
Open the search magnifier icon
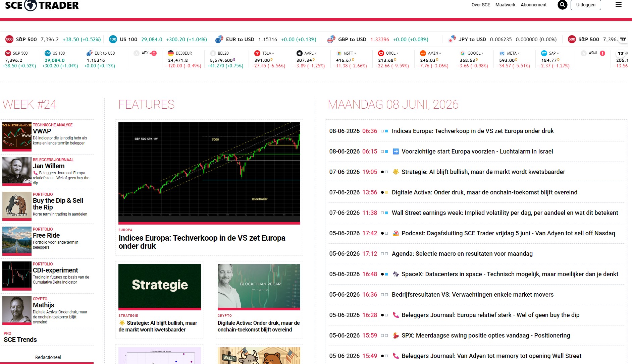coord(562,5)
